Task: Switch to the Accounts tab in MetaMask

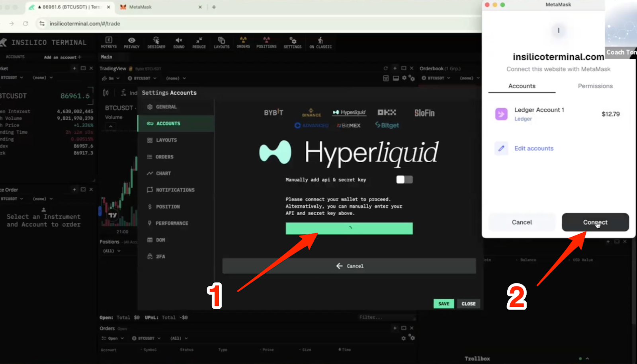Action: [x=522, y=86]
